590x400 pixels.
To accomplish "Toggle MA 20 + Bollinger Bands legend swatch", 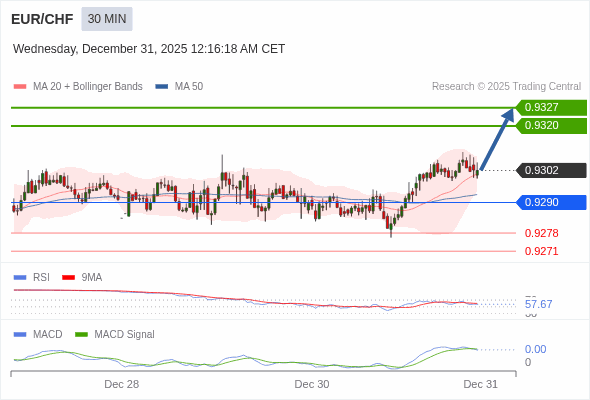I will click(x=20, y=87).
